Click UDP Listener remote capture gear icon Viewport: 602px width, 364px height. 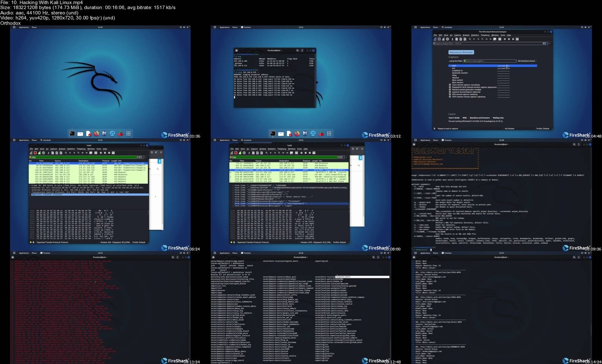click(x=450, y=97)
